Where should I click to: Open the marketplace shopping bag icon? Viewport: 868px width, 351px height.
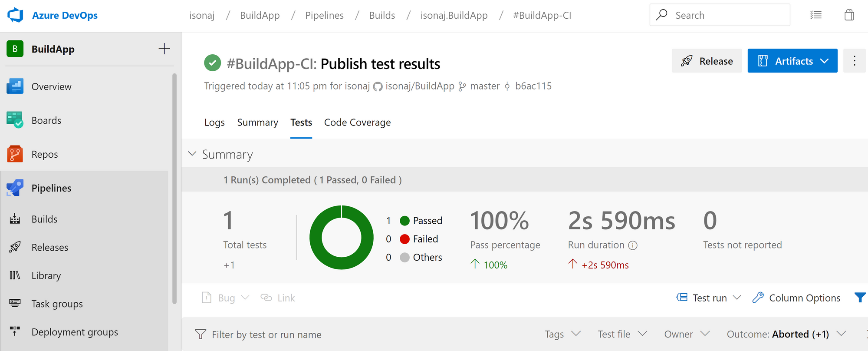point(849,15)
